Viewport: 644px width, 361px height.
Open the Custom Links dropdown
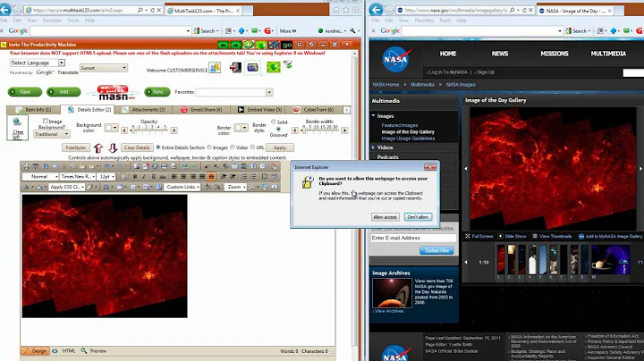point(182,187)
